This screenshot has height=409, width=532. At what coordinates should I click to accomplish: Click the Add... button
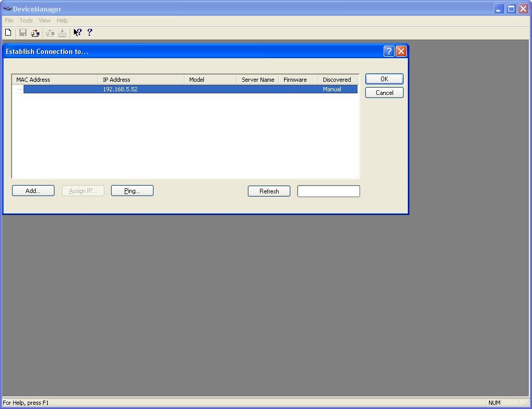click(33, 191)
